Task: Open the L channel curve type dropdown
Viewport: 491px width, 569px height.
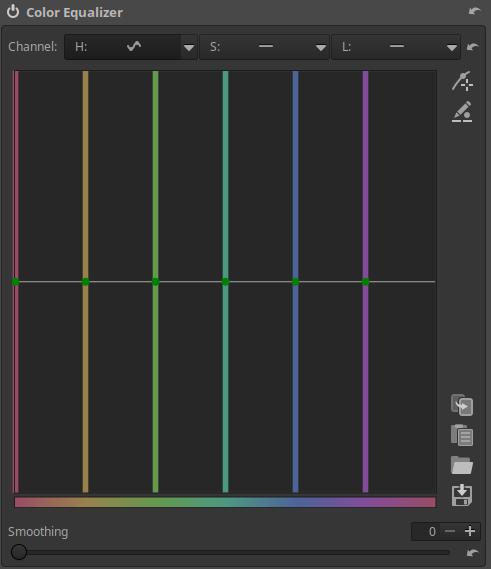Action: coord(452,47)
